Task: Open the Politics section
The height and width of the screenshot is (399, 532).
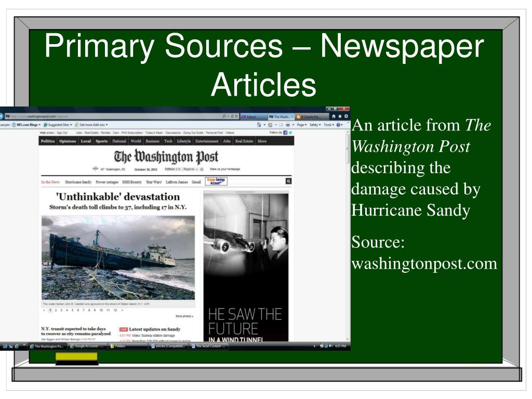Action: point(48,141)
